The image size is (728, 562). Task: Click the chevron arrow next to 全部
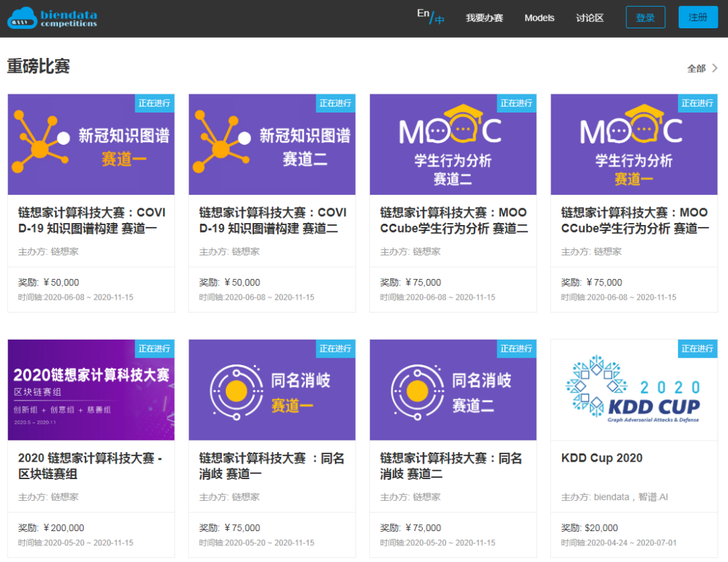(715, 68)
